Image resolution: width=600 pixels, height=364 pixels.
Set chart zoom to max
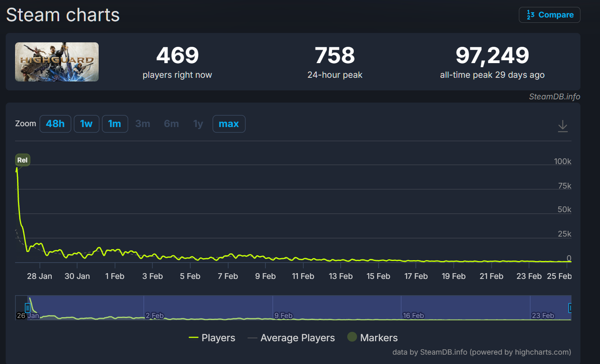[229, 124]
